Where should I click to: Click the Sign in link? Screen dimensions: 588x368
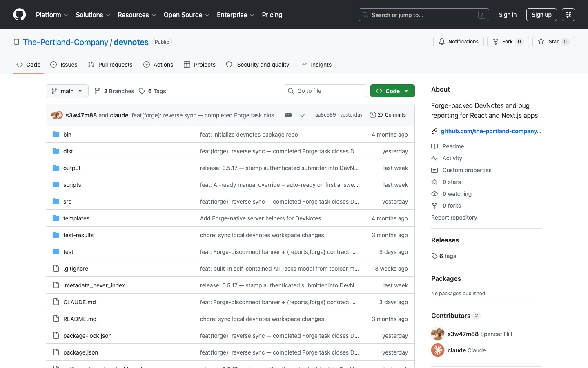click(x=508, y=15)
